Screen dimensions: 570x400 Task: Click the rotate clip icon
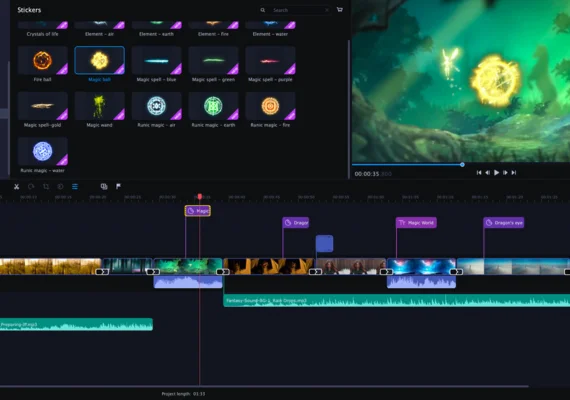[31, 187]
